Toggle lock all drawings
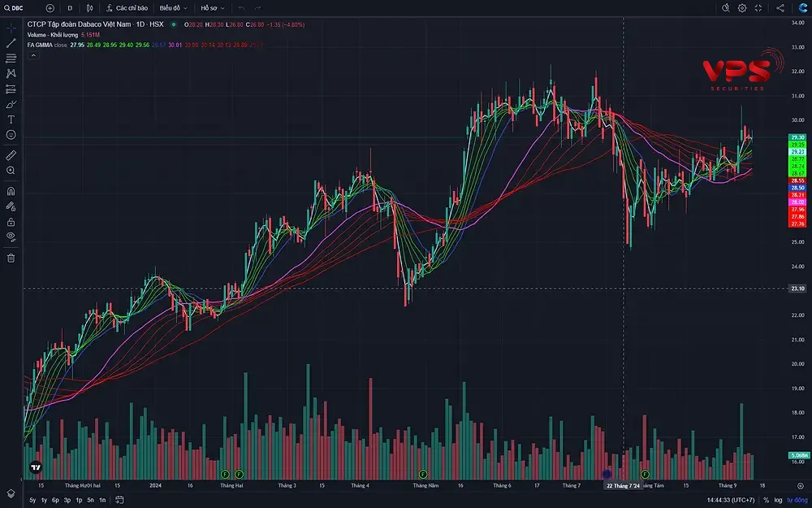The width and height of the screenshot is (812, 508). pos(11,221)
